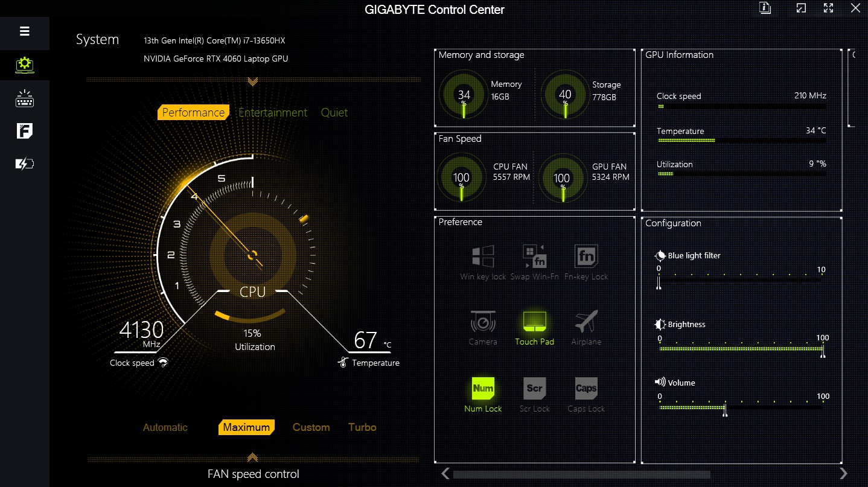Click the clock speed gauge icon
This screenshot has height=487, width=868.
(x=163, y=363)
